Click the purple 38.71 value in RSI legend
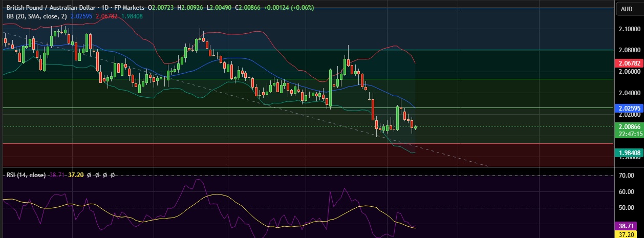Image resolution: width=644 pixels, height=238 pixels. [x=56, y=175]
